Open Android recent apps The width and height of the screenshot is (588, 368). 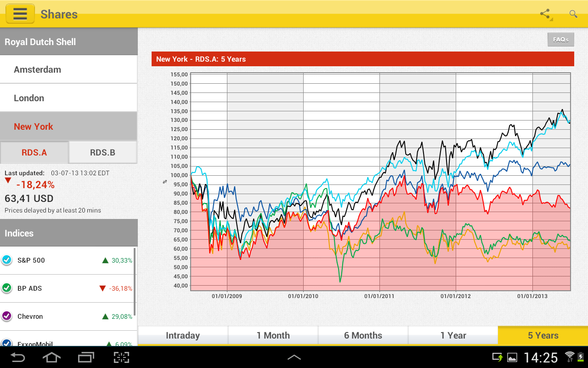click(x=86, y=357)
